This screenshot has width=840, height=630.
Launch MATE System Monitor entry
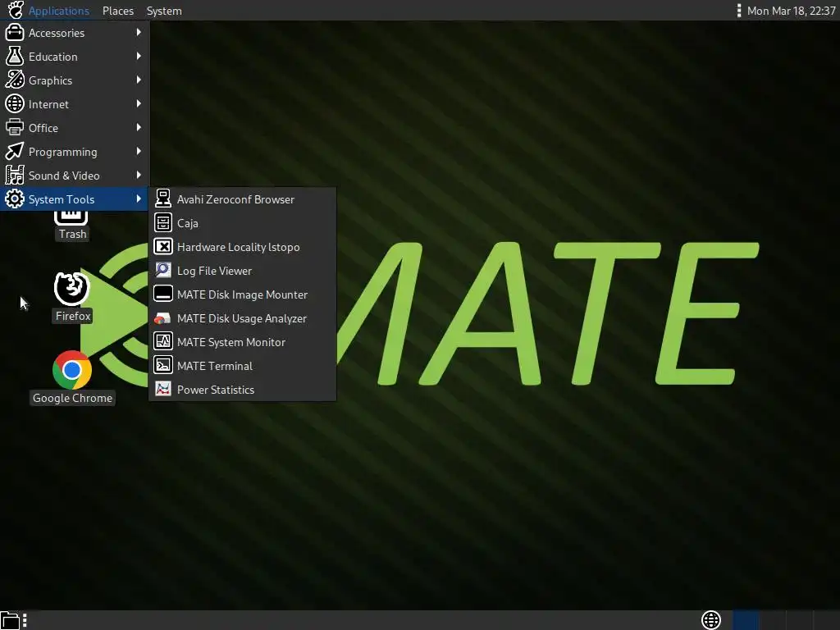(242, 342)
